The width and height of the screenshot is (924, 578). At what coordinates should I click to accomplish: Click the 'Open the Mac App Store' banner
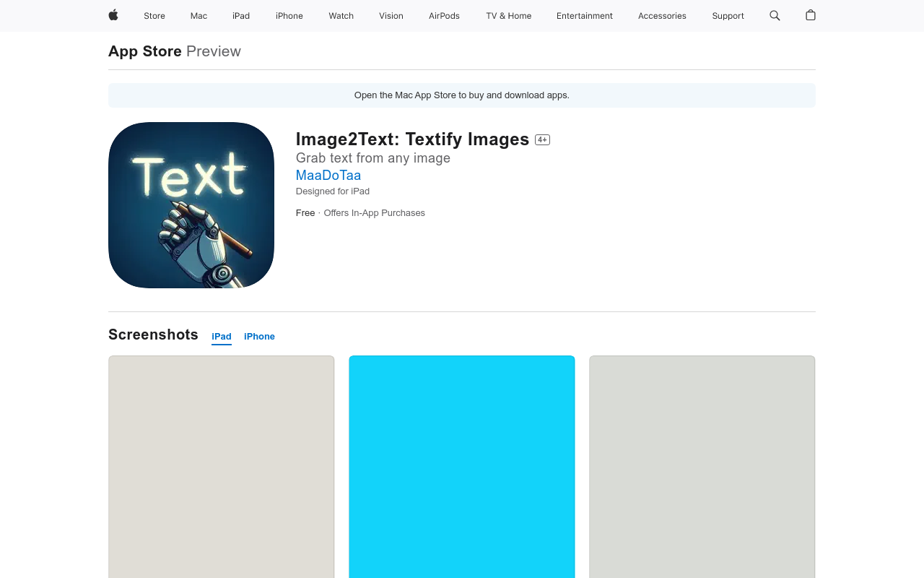click(462, 95)
